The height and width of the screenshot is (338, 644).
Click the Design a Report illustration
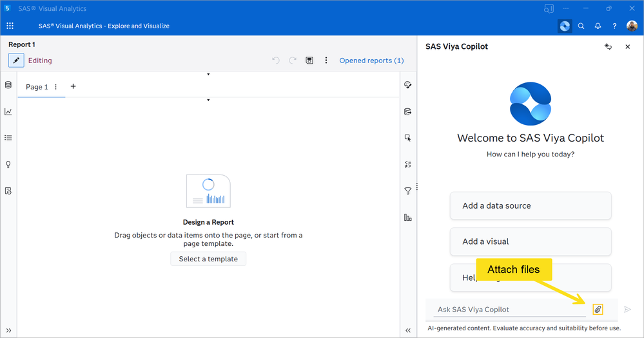[208, 191]
